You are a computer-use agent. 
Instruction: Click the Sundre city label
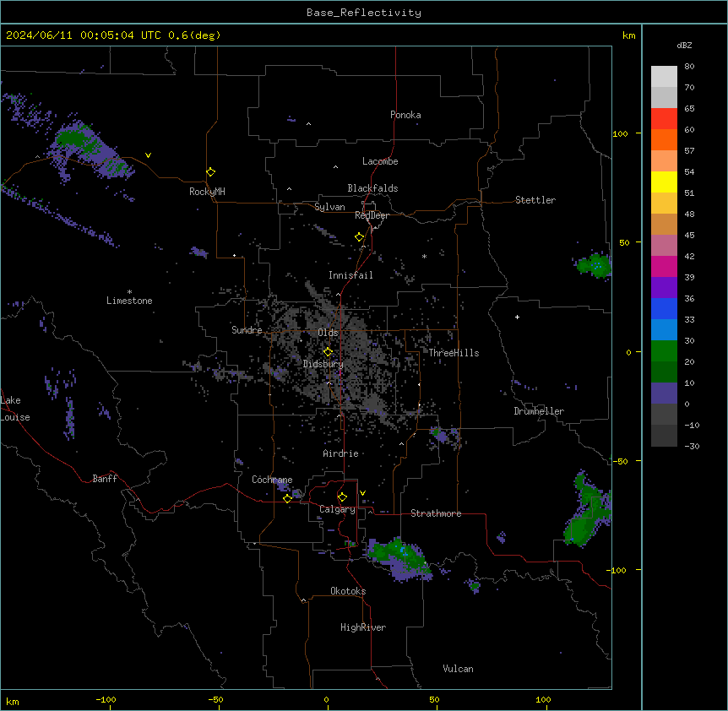pos(247,330)
